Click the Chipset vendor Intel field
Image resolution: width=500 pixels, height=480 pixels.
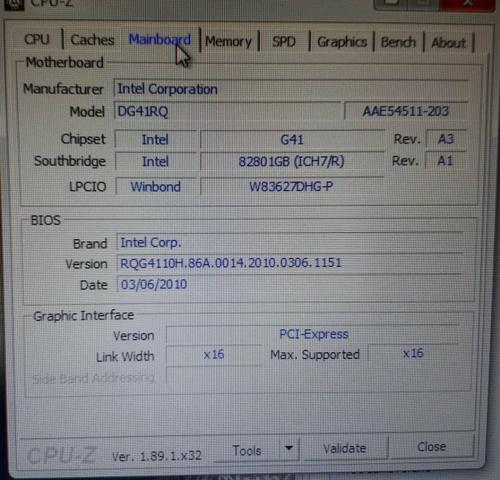click(155, 139)
